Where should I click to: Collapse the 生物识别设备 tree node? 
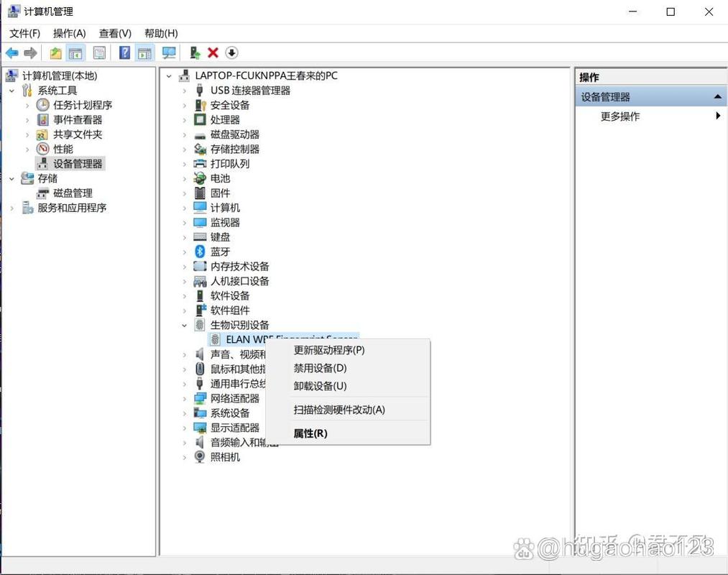pyautogui.click(x=185, y=325)
